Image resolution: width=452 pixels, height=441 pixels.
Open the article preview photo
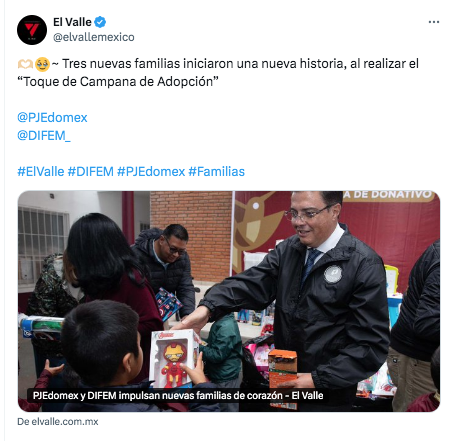click(229, 301)
